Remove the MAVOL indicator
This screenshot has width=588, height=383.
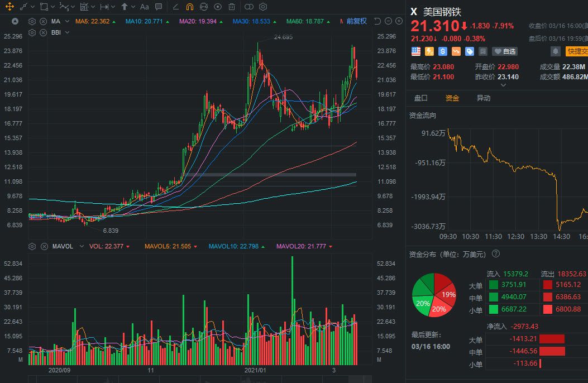(x=44, y=246)
